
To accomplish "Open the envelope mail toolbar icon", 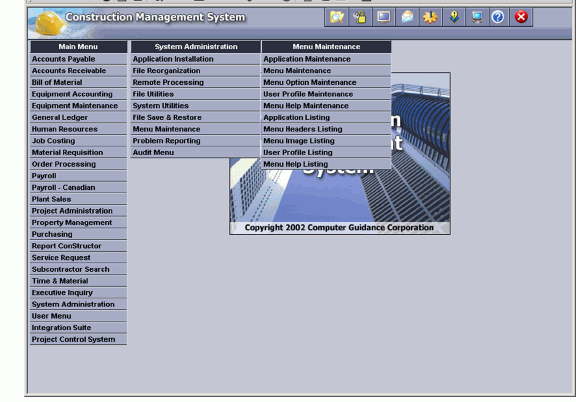I will point(407,17).
